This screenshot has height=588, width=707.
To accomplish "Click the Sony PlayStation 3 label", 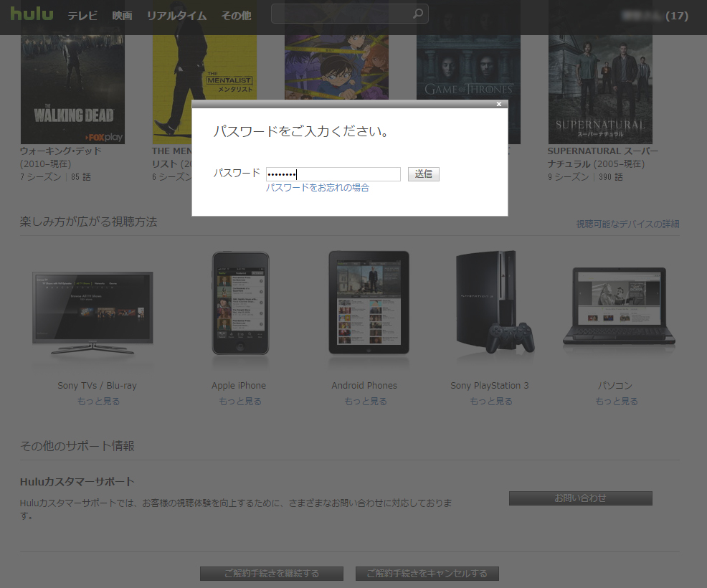I will 490,386.
